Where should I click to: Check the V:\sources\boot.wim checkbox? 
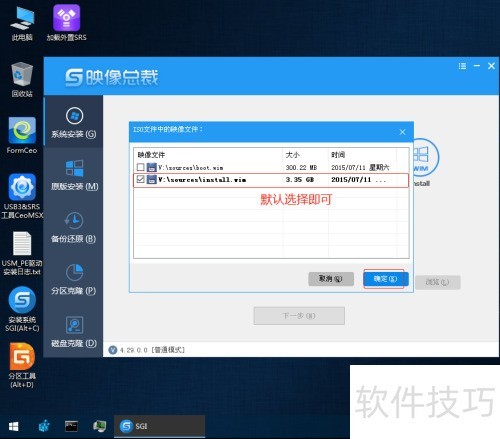coord(141,167)
